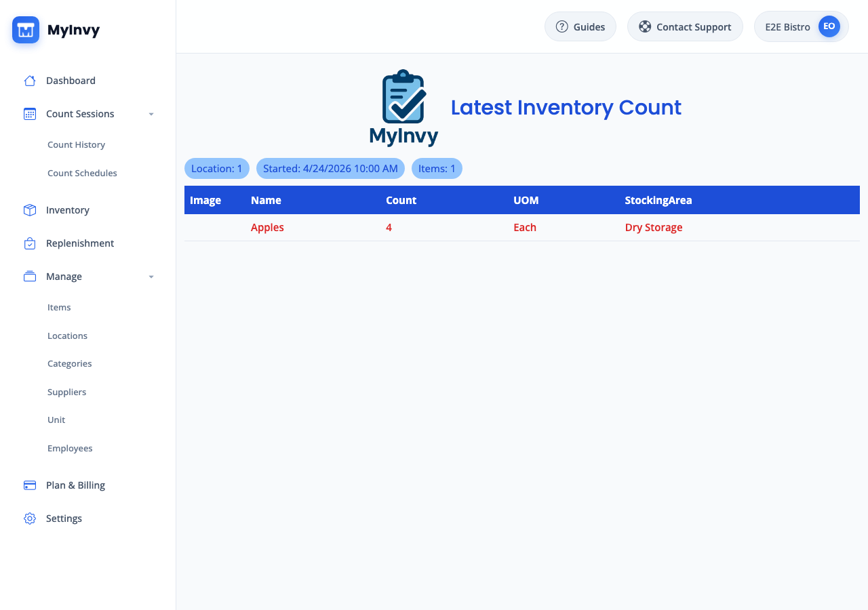Click the Inventory box icon
Image resolution: width=868 pixels, height=610 pixels.
click(x=30, y=210)
